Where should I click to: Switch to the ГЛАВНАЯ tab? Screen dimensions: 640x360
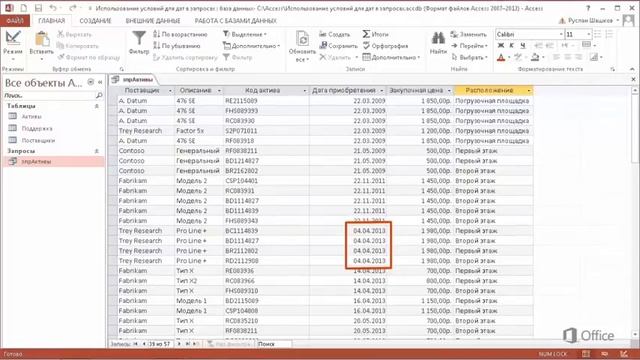coord(51,20)
